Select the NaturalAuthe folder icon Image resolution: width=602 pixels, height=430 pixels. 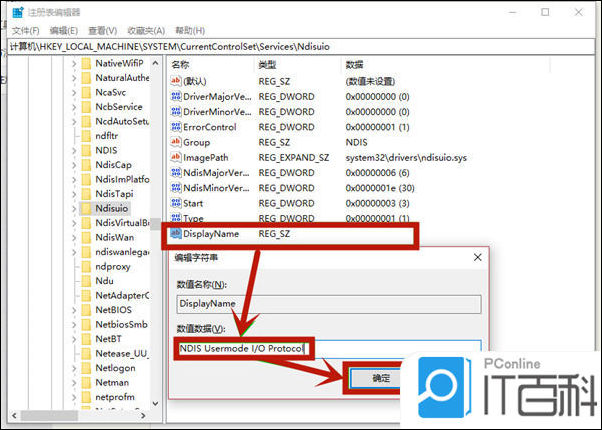pos(86,78)
